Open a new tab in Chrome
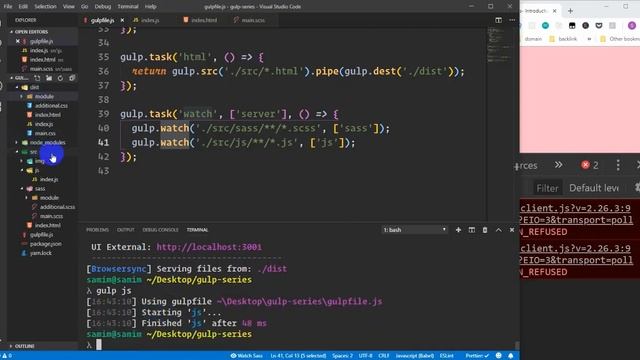The height and width of the screenshot is (360, 640). (570, 11)
